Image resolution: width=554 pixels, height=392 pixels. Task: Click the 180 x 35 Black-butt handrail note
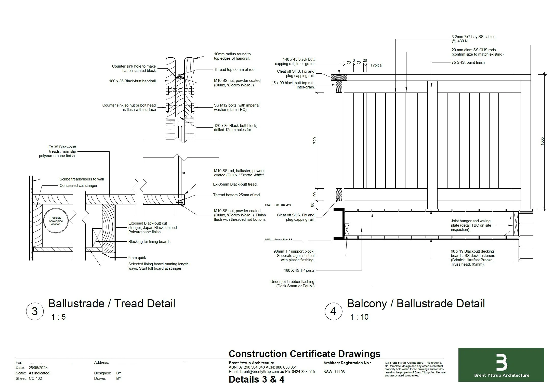(x=132, y=81)
